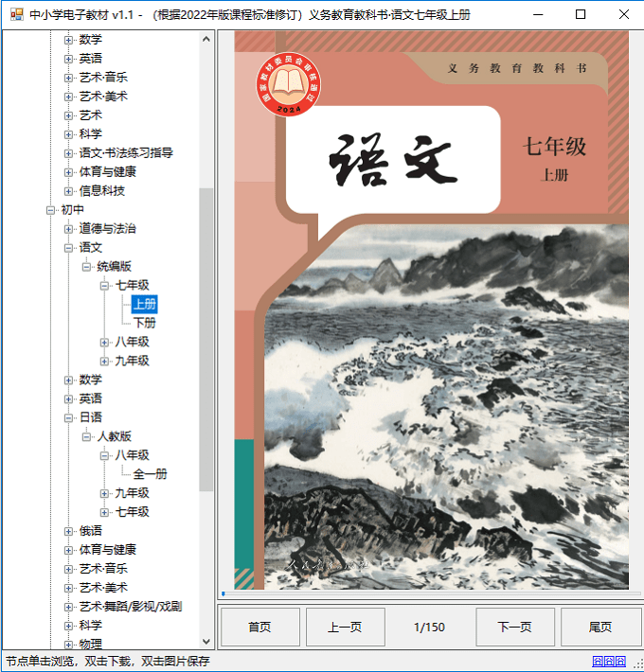Select the 下册 volume item
The height and width of the screenshot is (672, 644).
(x=144, y=323)
